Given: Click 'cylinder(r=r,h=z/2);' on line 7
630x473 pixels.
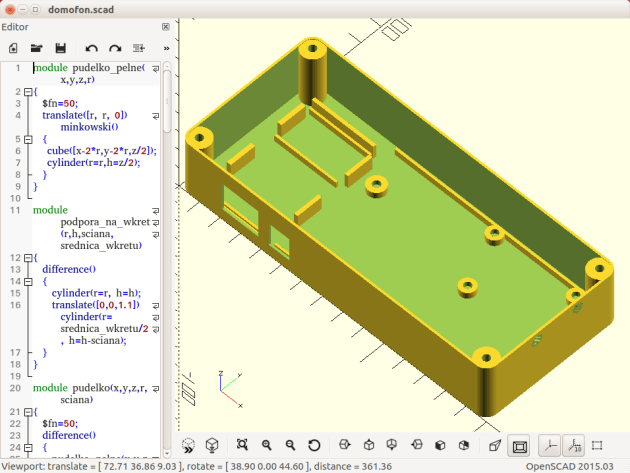Looking at the screenshot, I should coord(94,163).
